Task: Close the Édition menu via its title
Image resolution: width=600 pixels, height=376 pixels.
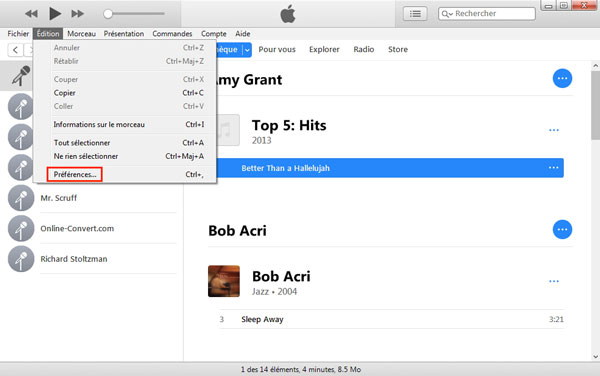Action: point(48,34)
